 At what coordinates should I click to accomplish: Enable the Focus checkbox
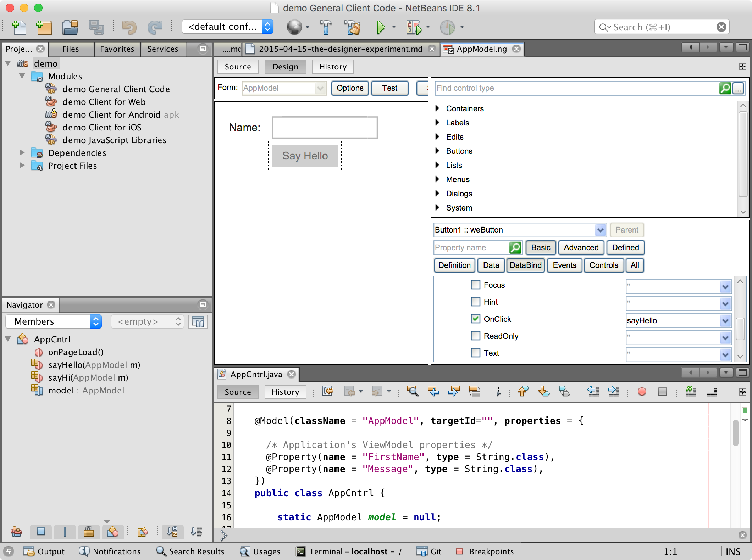coord(475,285)
